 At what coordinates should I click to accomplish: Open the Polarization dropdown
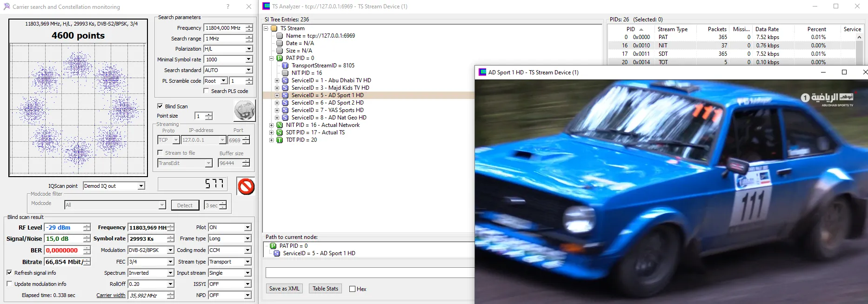[x=249, y=49]
